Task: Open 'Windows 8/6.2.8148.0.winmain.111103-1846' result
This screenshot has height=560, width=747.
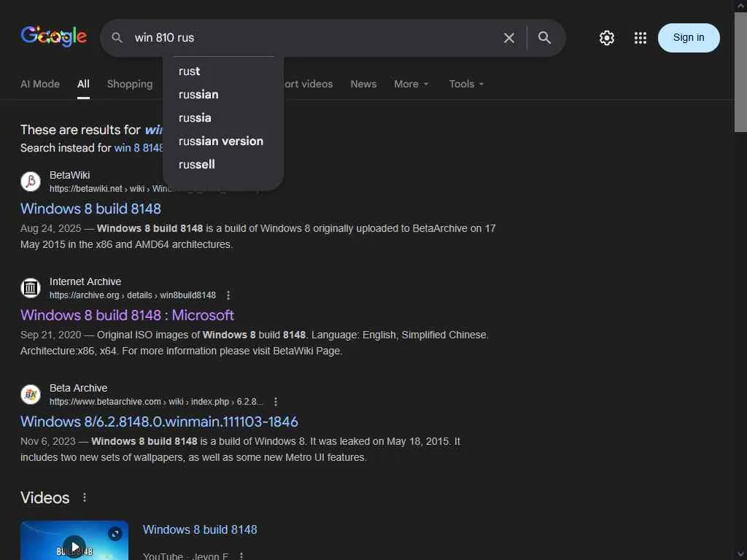Action: point(159,421)
